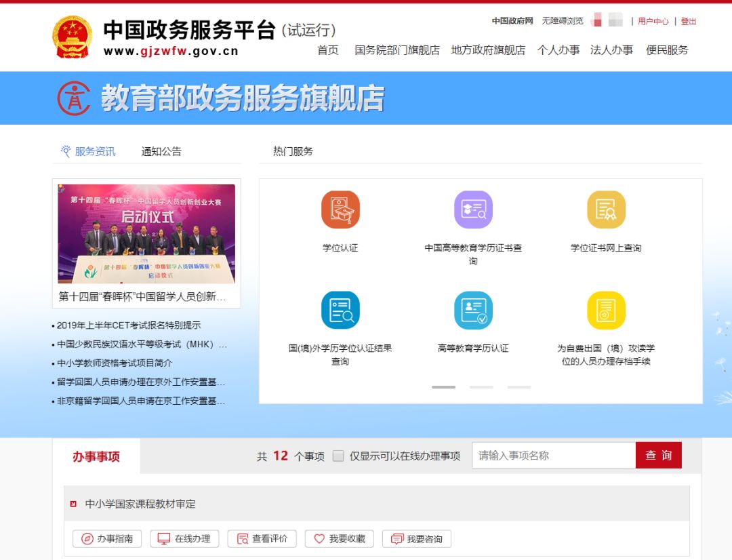The width and height of the screenshot is (732, 560).
Task: Click 中国政务服务平台 site title
Action: coord(190,30)
